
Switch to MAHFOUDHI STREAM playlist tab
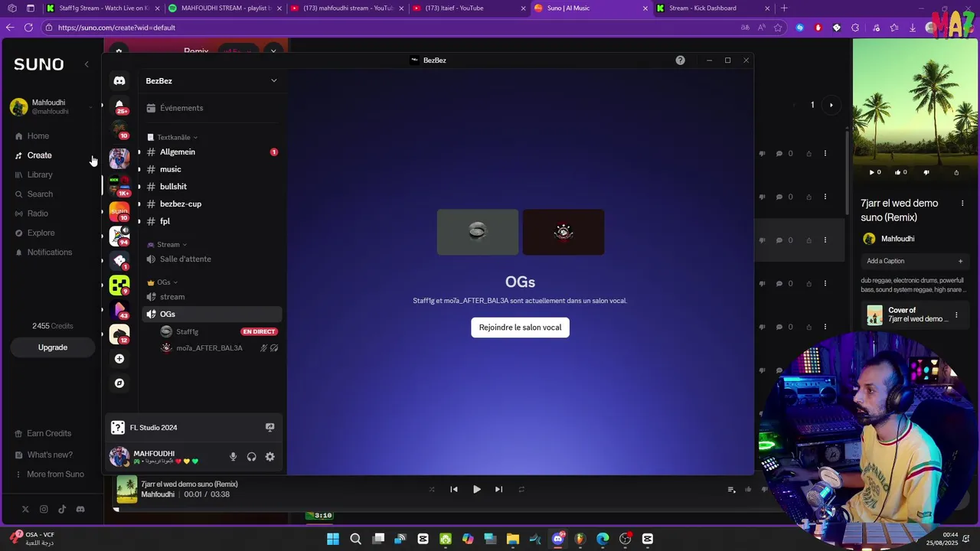point(225,8)
